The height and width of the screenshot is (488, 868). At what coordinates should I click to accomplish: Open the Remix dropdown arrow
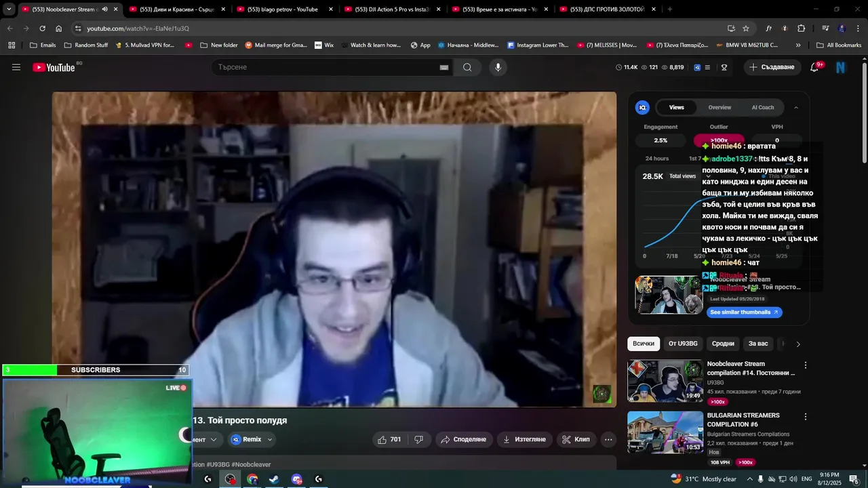point(270,439)
